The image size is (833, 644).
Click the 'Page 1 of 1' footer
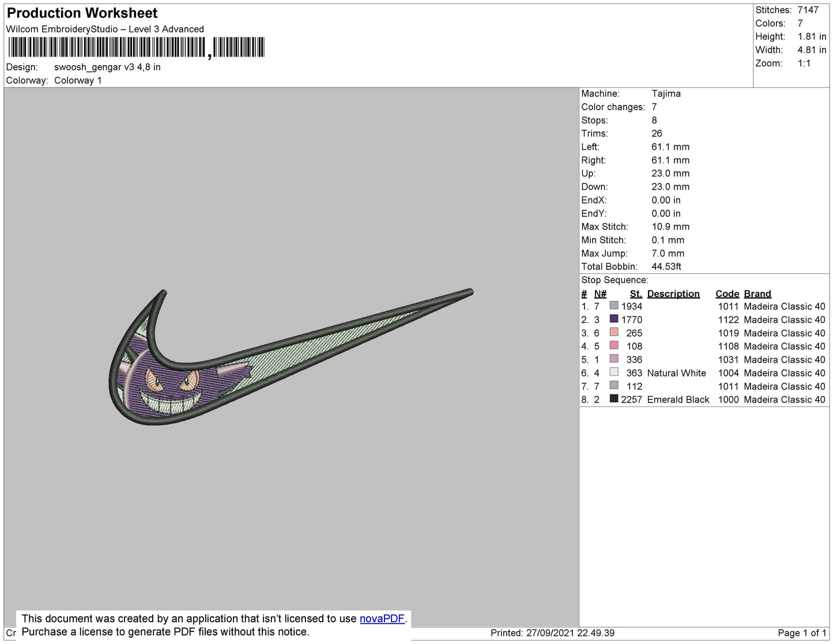802,632
